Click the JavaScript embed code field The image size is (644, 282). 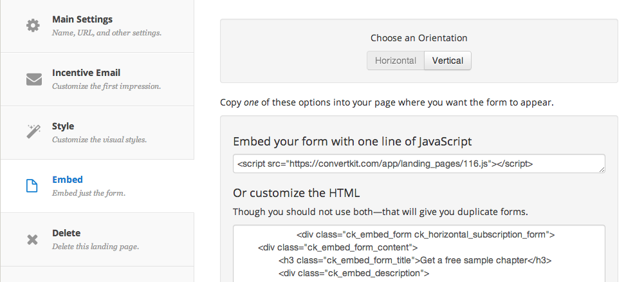418,164
